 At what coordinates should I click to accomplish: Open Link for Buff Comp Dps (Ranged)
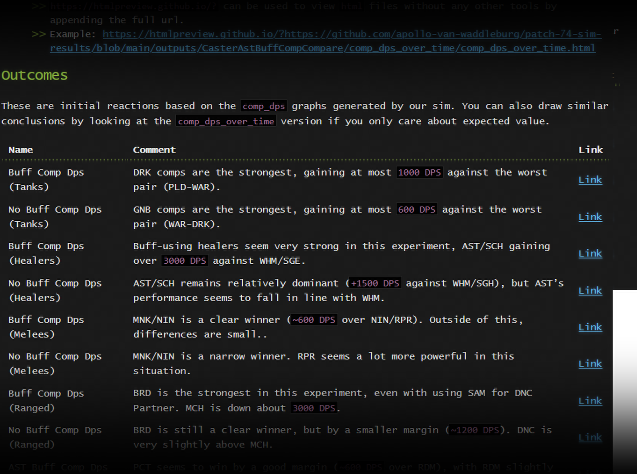tap(590, 401)
